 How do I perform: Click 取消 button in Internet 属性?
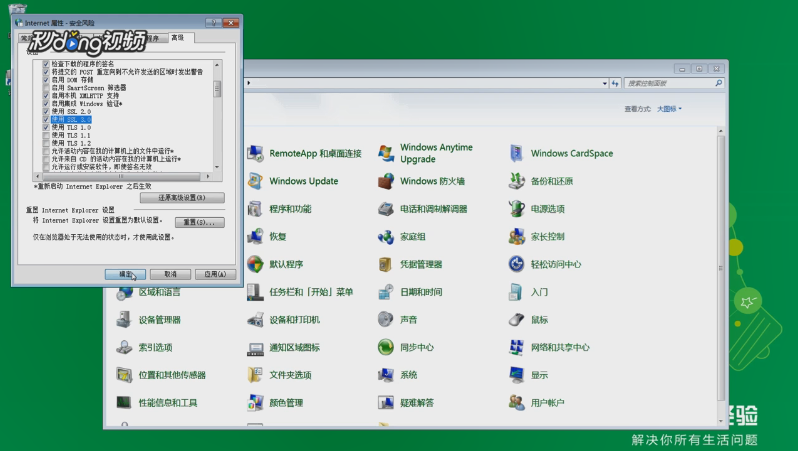point(170,274)
